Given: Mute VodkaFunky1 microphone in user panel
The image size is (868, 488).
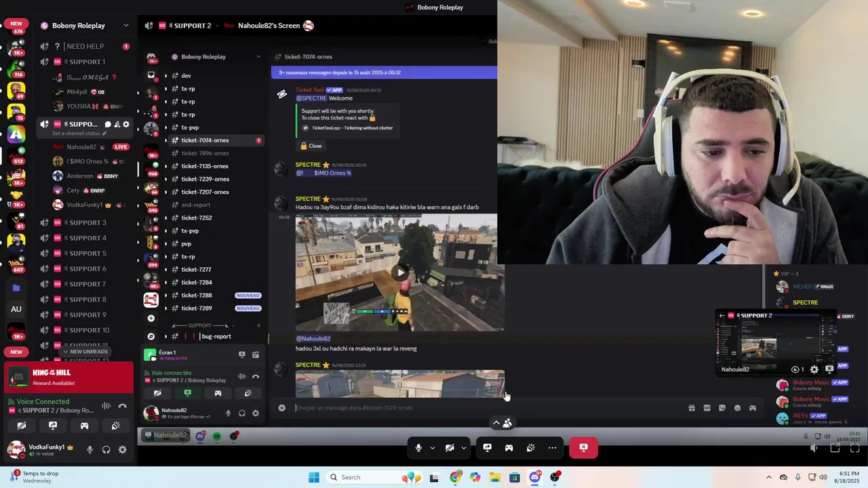Looking at the screenshot, I should pyautogui.click(x=90, y=449).
